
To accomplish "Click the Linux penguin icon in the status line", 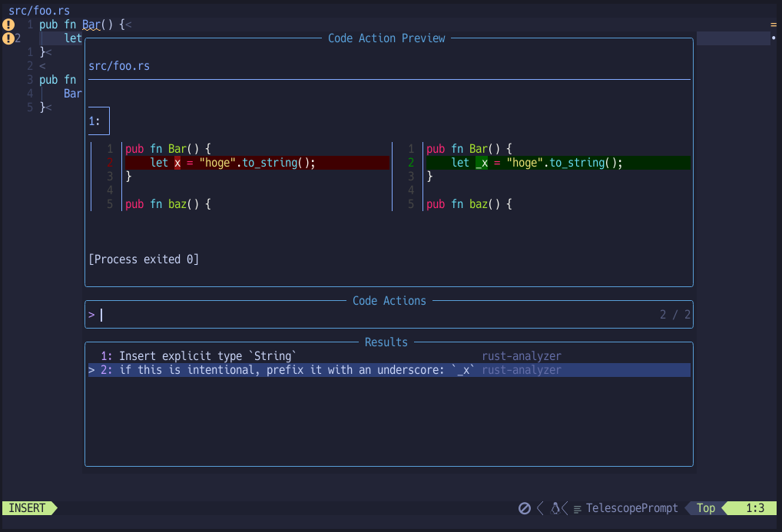I will 555,508.
